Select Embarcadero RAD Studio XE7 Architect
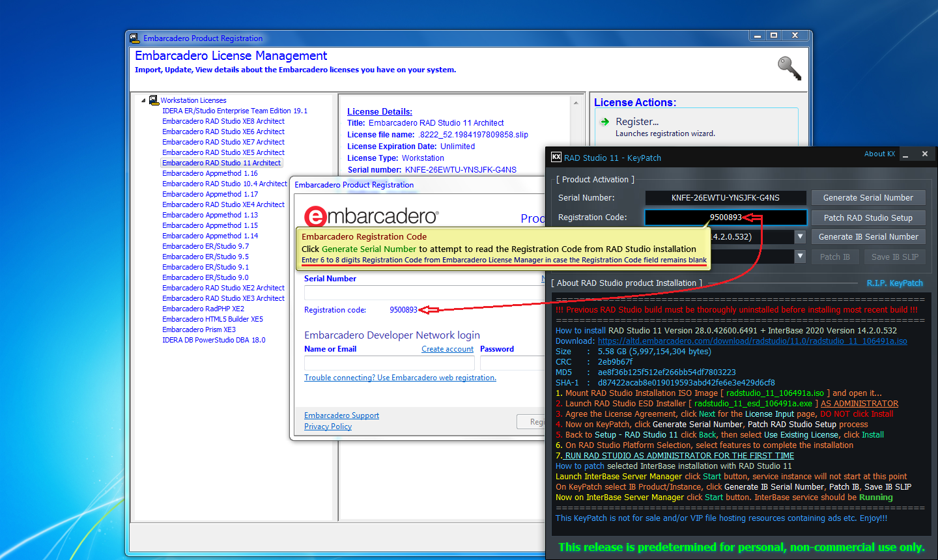The width and height of the screenshot is (938, 560). (223, 142)
